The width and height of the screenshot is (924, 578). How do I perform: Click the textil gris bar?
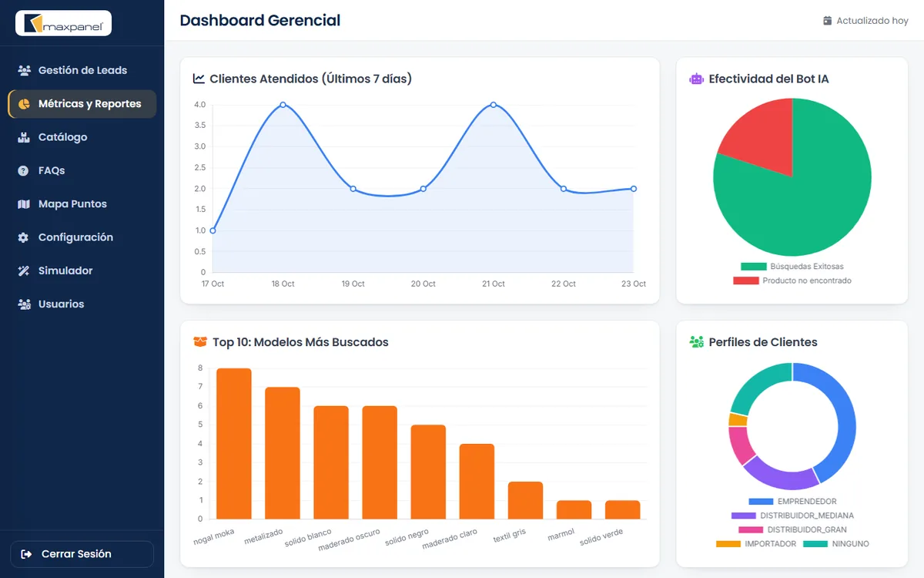coord(525,500)
